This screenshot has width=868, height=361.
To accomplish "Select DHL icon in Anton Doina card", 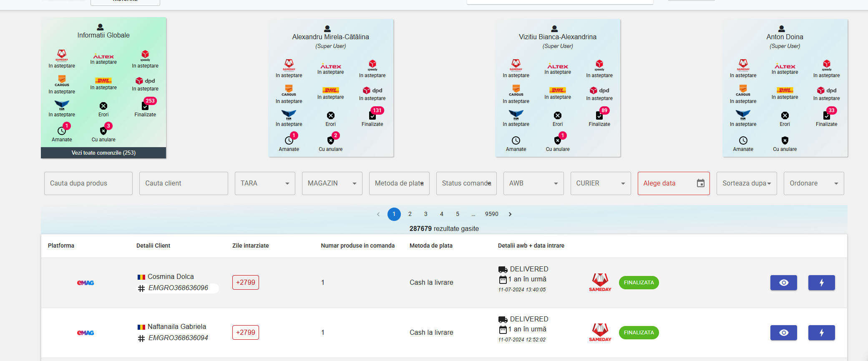I will coord(785,90).
